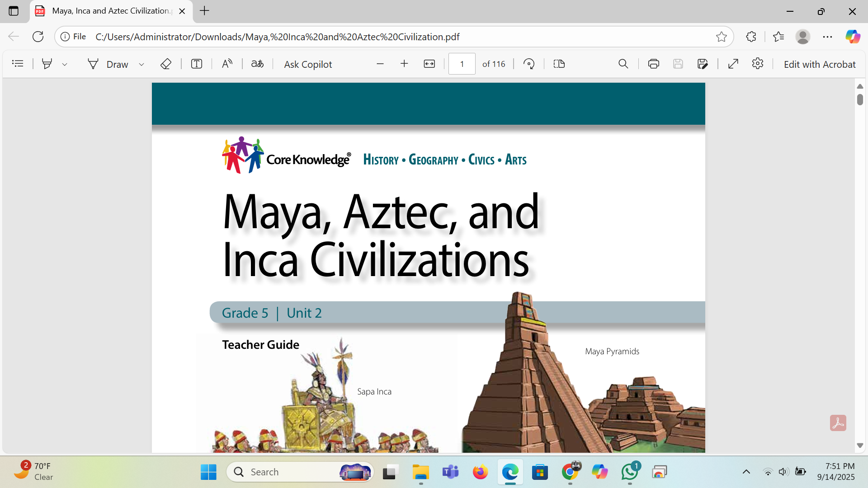
Task: Open Find in PDF search
Action: tap(623, 64)
